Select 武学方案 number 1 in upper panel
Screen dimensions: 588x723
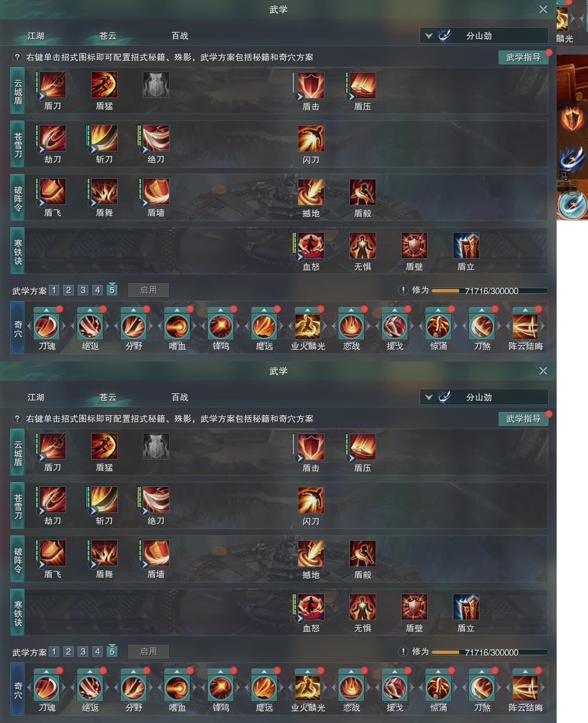click(x=54, y=290)
